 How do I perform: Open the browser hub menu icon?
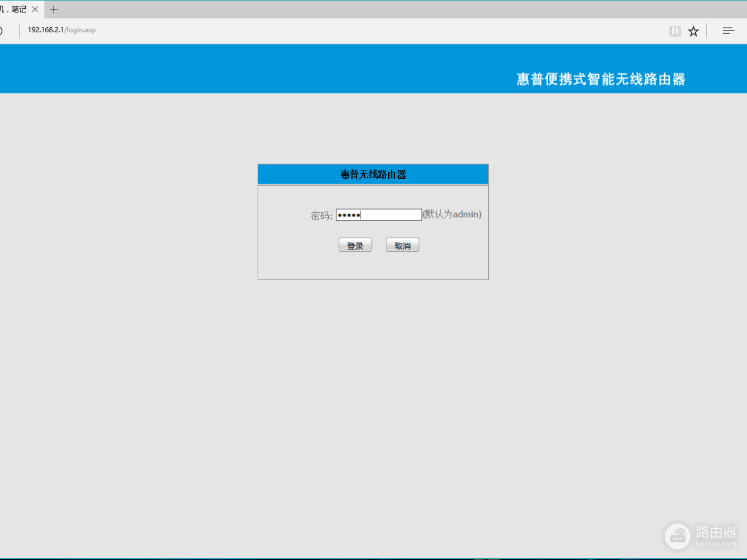[728, 31]
